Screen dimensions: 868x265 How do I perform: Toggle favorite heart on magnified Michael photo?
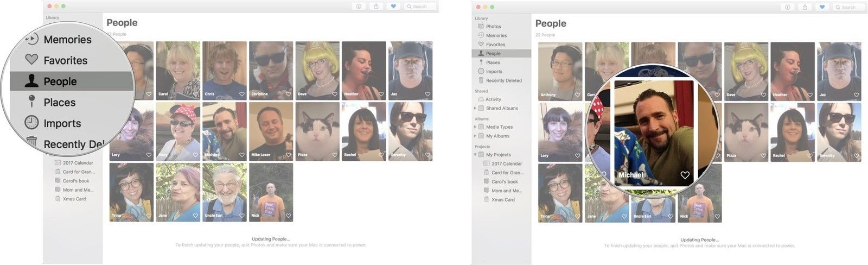click(685, 175)
